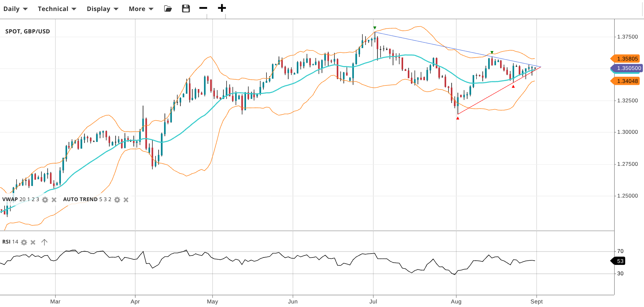Screen dimensions: 644x307
Task: Click the 1.35805 upper band price tag
Action: pos(627,59)
